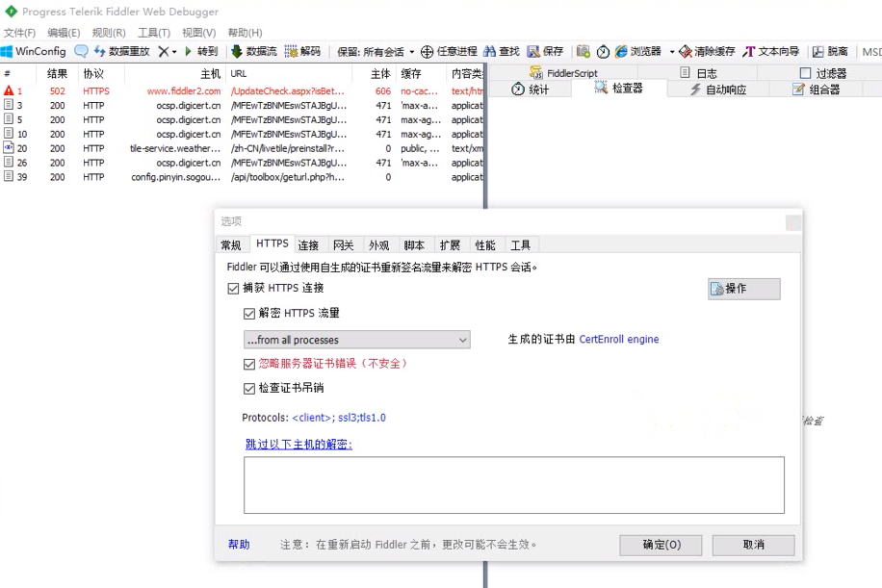
Task: Click the Protocols <client>; ssl3;tls1.0 link
Action: (339, 418)
